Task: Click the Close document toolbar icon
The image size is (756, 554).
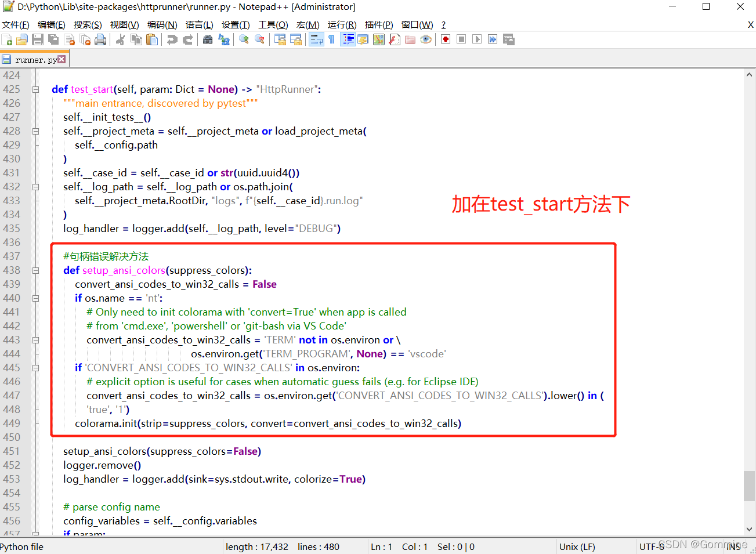Action: pos(70,39)
